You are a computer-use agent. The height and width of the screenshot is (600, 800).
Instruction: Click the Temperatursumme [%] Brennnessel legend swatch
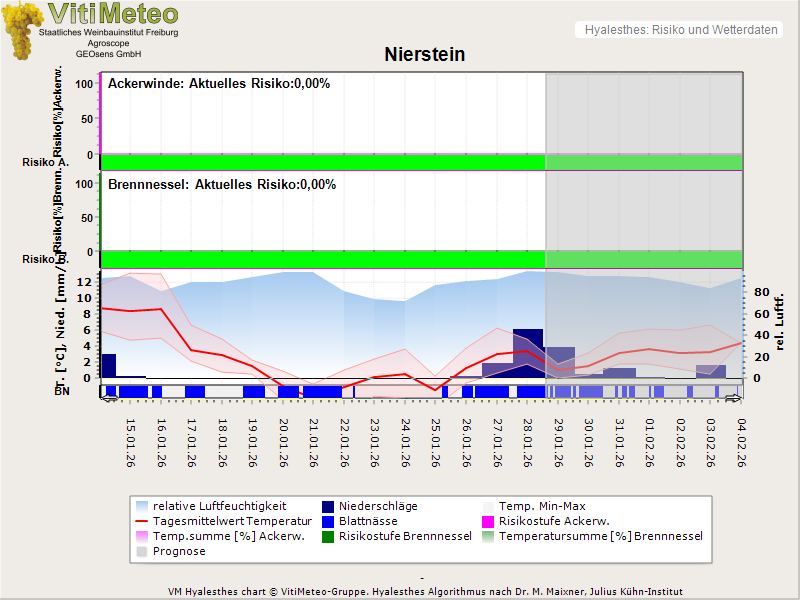[489, 536]
